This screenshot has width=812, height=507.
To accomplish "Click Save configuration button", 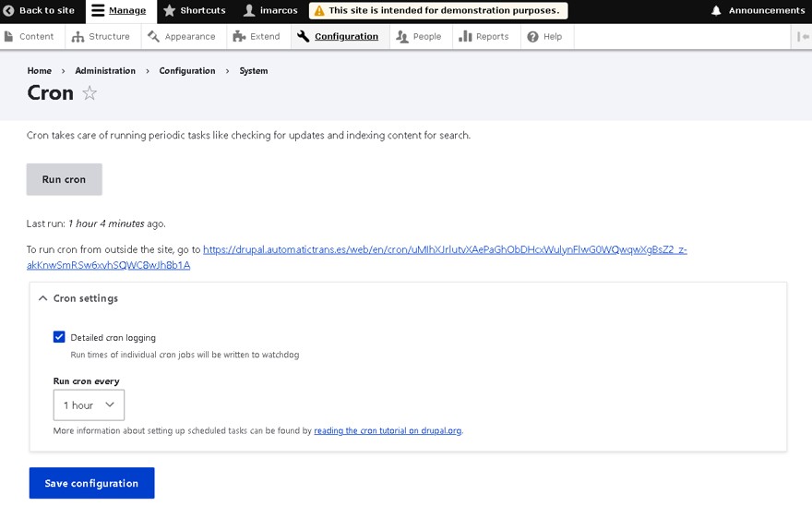I will 91,483.
